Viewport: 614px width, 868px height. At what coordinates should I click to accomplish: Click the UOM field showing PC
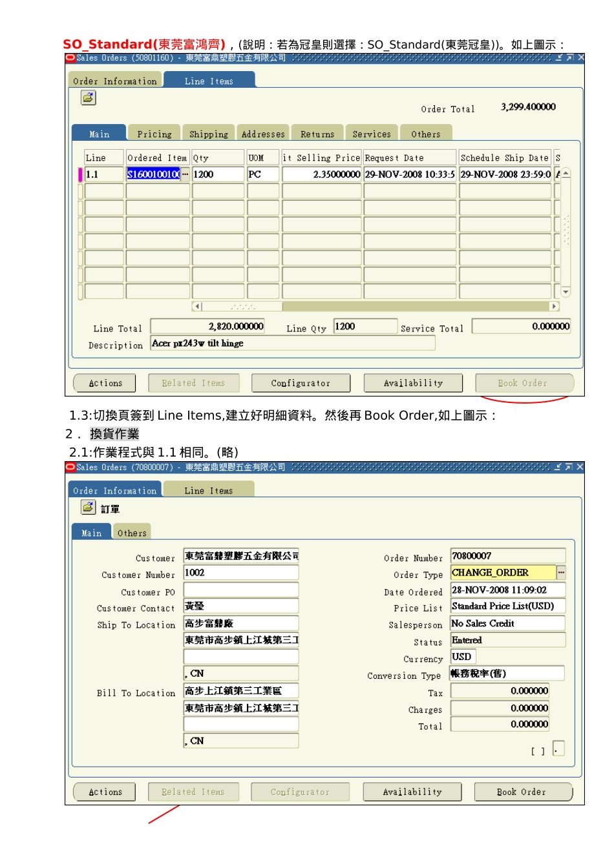pos(263,174)
